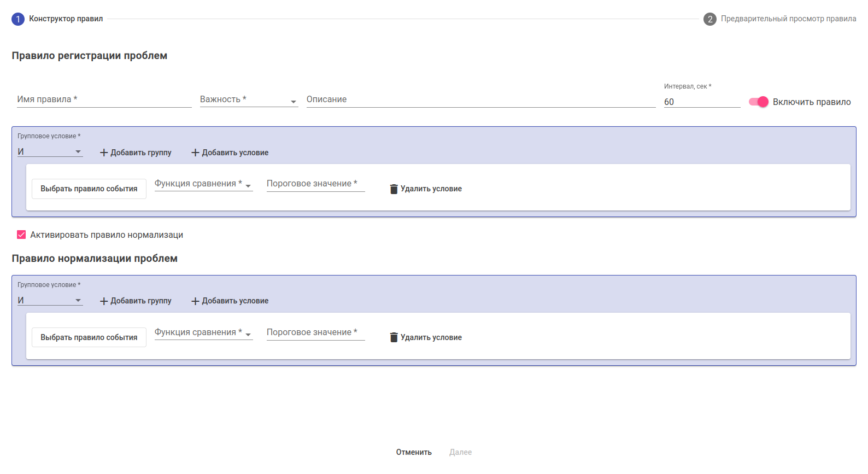Click the 'Отменить' button
868x474 pixels.
click(x=414, y=452)
